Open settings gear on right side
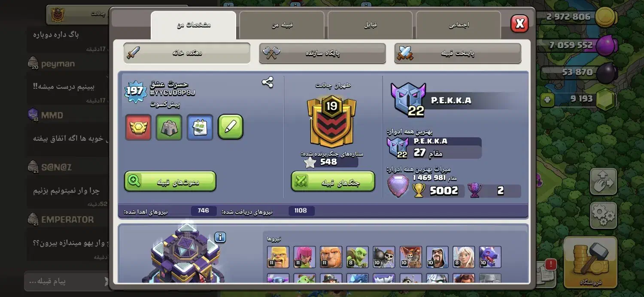644x297 pixels. click(x=603, y=215)
